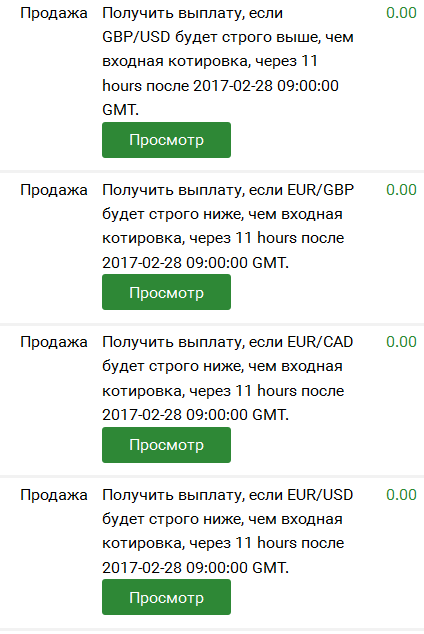The height and width of the screenshot is (634, 424).
Task: Select 0.00 amount in EUR/USD row
Action: [401, 495]
